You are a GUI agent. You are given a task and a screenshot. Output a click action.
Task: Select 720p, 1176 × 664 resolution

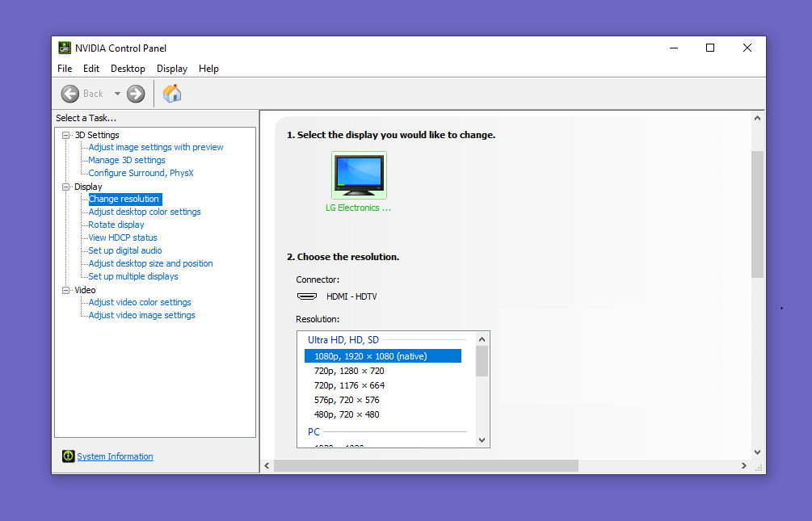(349, 385)
